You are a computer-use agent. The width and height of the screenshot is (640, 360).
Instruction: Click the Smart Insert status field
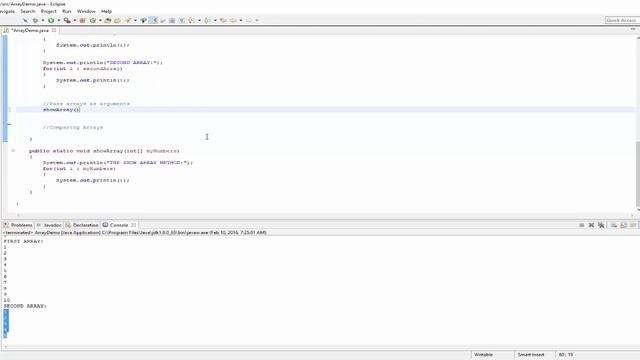pos(531,355)
